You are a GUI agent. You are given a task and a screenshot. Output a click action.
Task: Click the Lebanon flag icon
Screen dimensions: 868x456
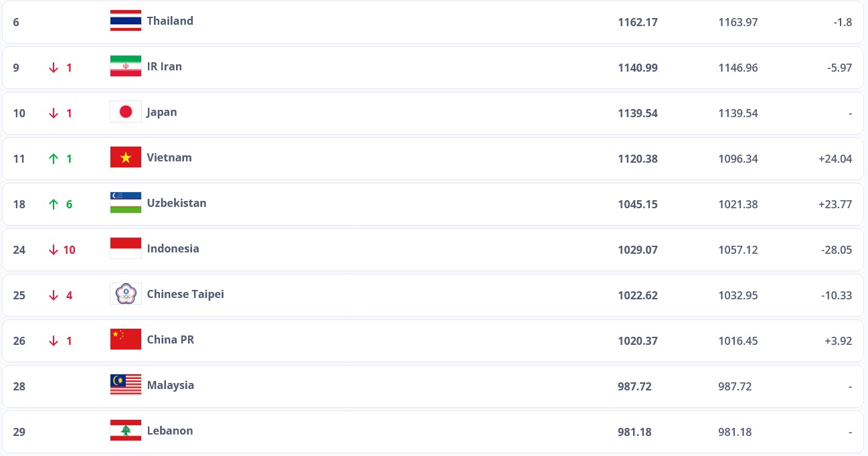pos(125,431)
